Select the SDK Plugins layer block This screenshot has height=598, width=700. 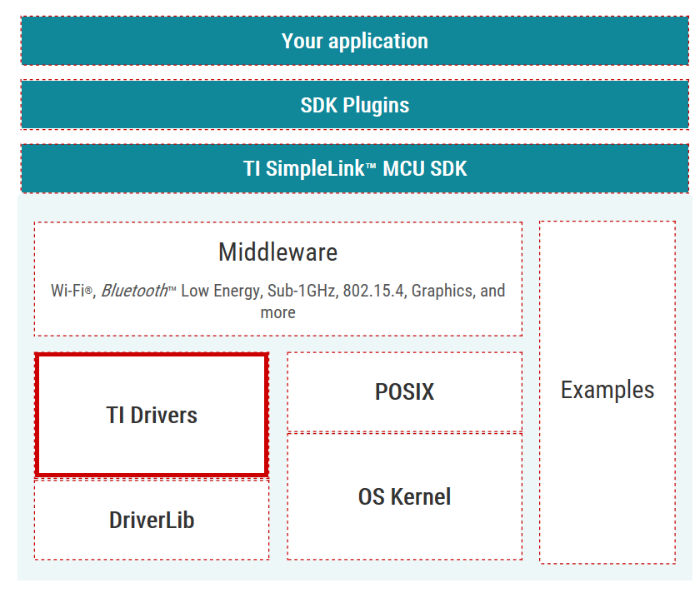[354, 105]
